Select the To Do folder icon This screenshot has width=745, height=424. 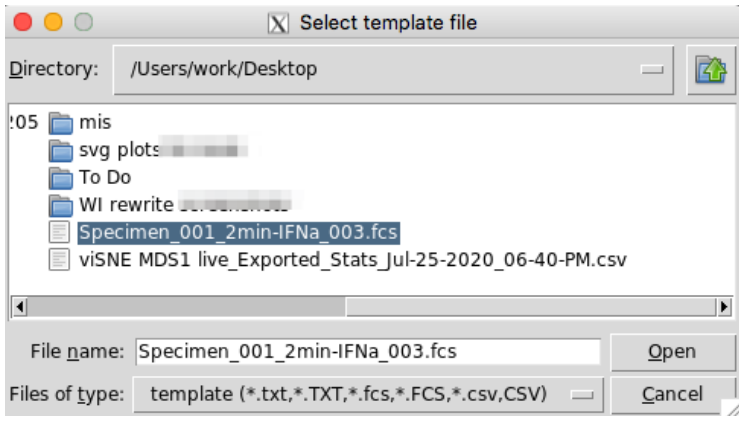(x=61, y=178)
